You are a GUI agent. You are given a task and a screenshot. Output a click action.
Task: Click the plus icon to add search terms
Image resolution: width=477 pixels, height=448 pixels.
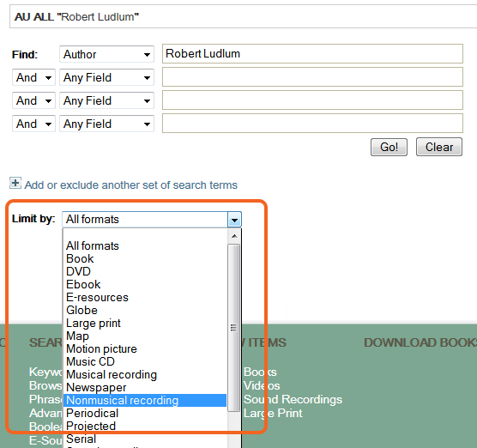tap(15, 183)
